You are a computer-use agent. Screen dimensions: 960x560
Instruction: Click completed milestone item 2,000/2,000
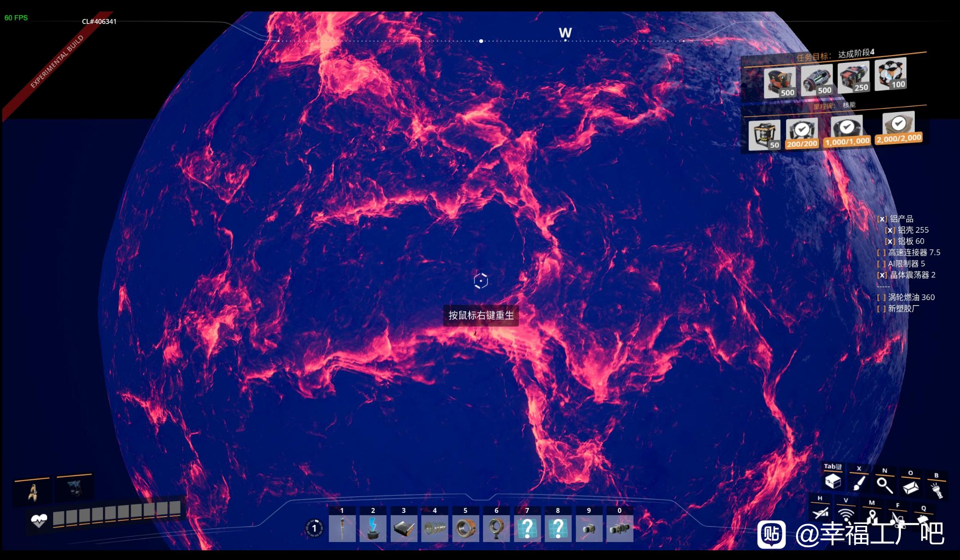click(x=899, y=128)
